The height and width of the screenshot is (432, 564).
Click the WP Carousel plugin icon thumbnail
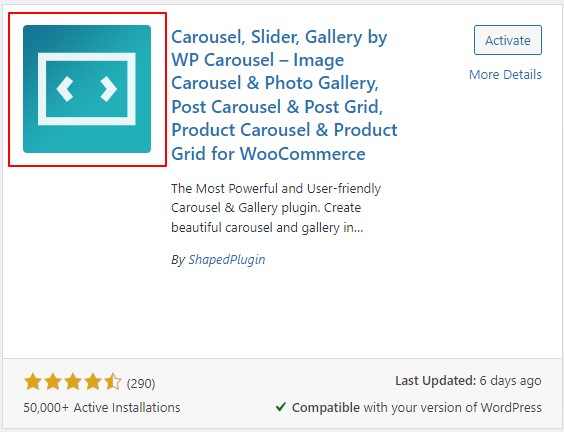tap(87, 89)
